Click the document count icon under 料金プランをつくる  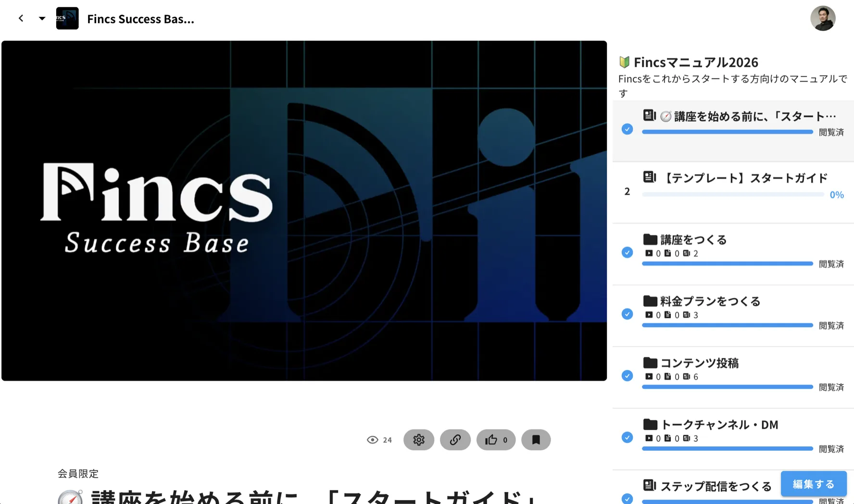tap(667, 315)
